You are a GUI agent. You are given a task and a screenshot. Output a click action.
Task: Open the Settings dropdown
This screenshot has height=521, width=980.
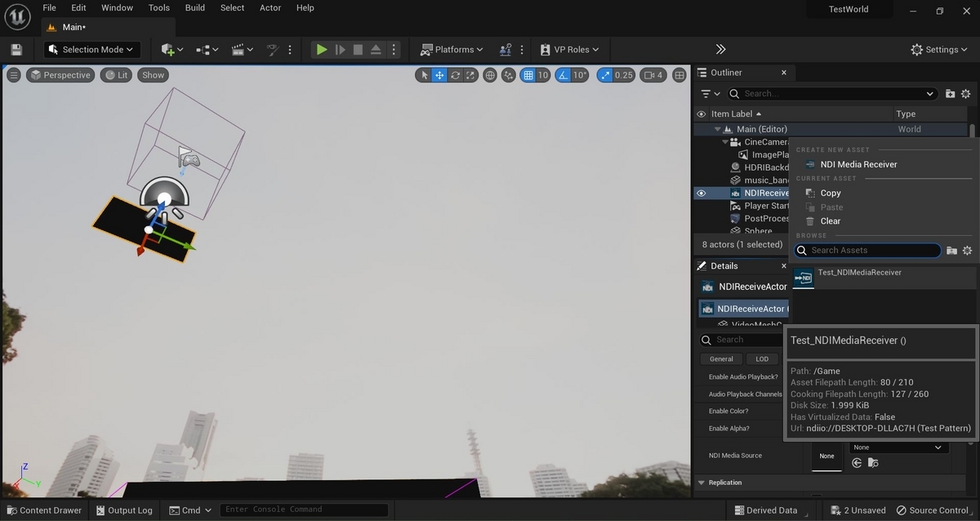pos(941,50)
